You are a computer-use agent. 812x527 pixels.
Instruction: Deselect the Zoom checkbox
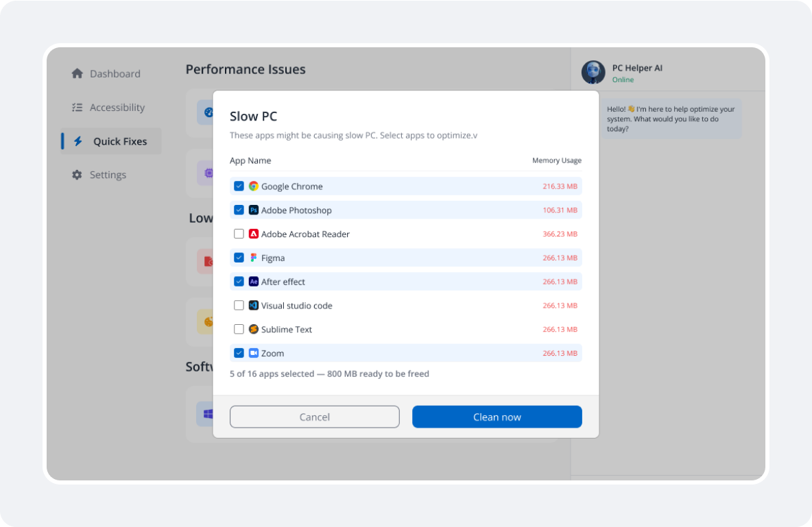pyautogui.click(x=239, y=353)
